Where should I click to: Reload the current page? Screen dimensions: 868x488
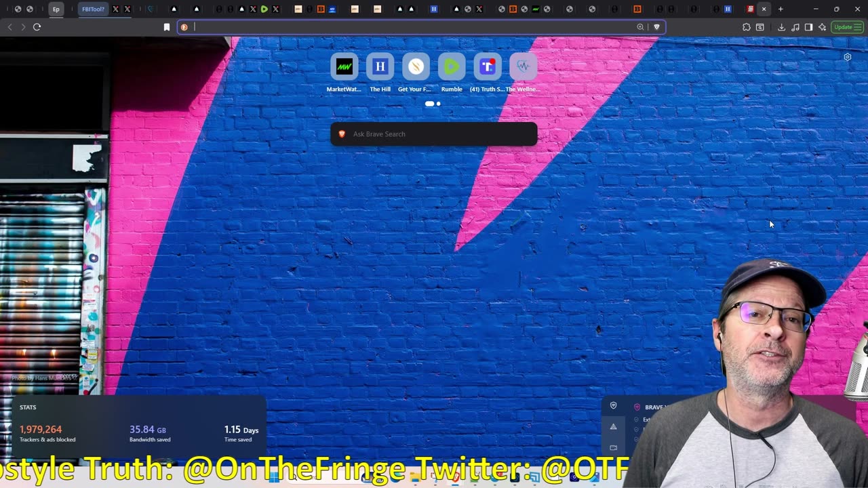(x=37, y=27)
